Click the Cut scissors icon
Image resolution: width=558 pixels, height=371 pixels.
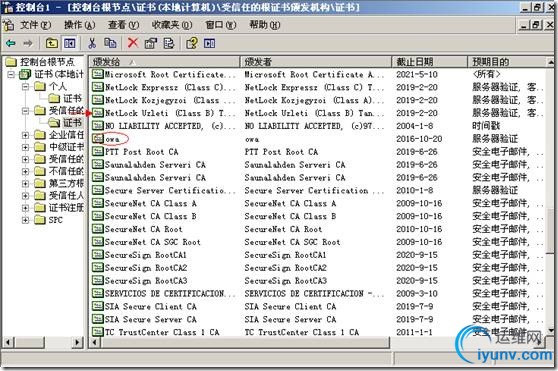(92, 43)
